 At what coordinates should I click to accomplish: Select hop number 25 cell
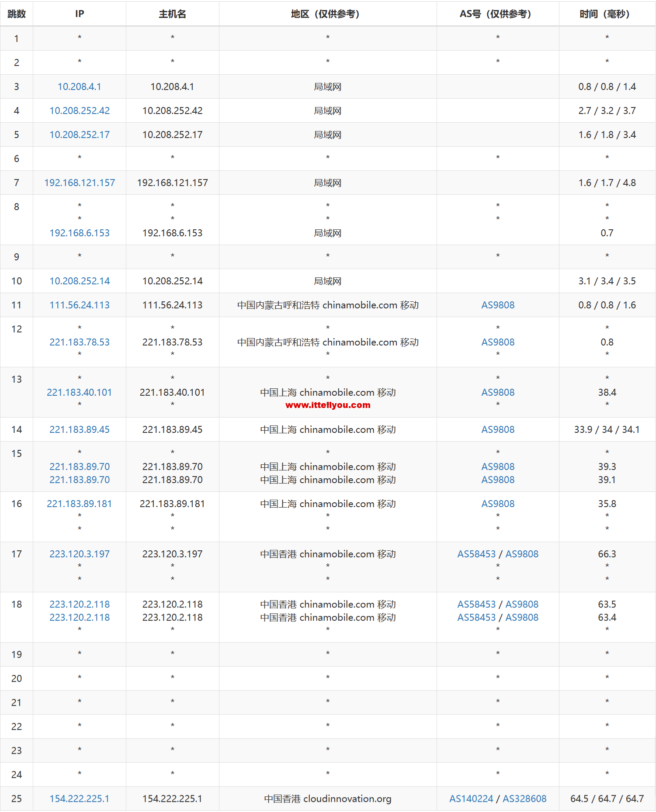[x=17, y=798]
